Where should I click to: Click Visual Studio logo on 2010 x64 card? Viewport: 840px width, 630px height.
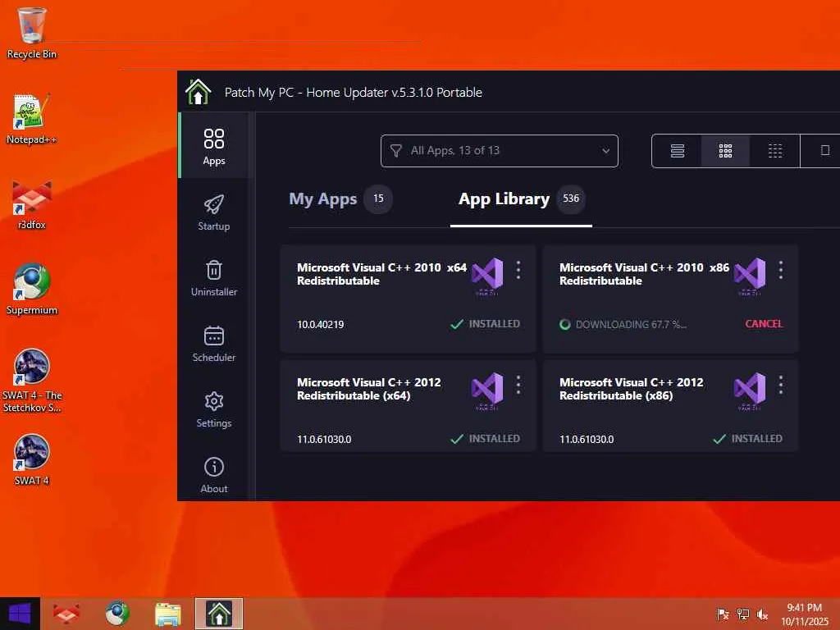[487, 276]
